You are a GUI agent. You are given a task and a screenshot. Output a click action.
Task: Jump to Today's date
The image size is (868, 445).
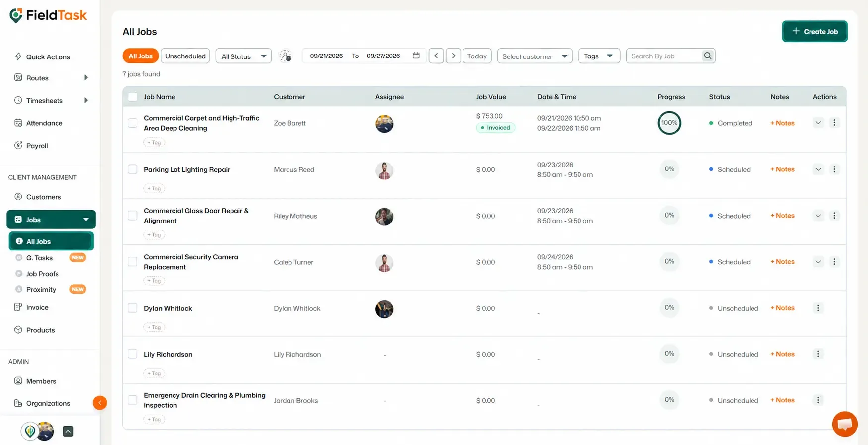point(477,56)
